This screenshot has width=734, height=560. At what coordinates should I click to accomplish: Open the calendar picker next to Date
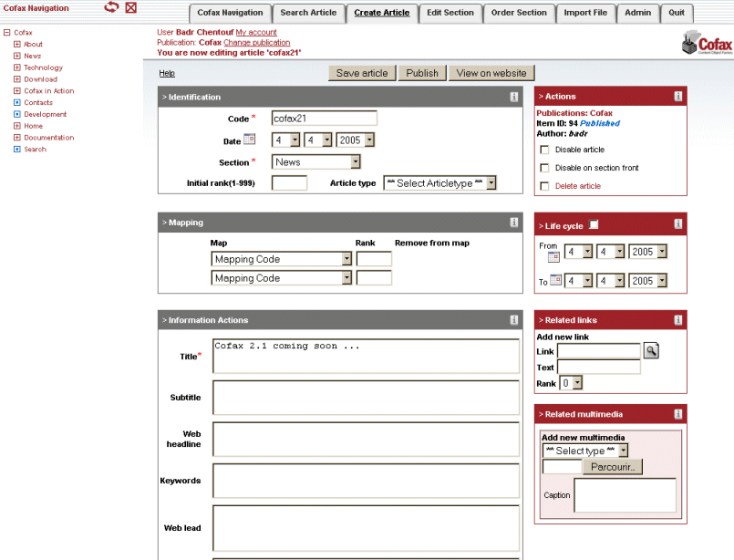pyautogui.click(x=250, y=139)
